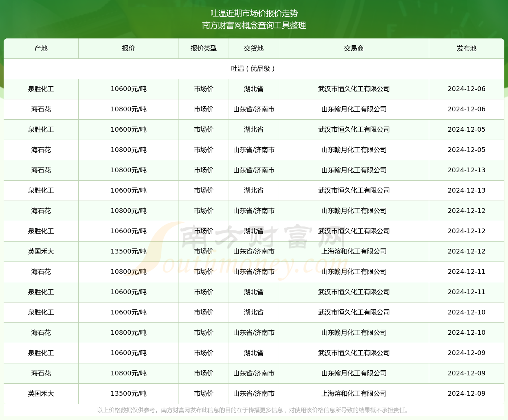Click date 2024-12-13 in the 泉胜化工 row
The height and width of the screenshot is (420, 508).
[x=467, y=190]
